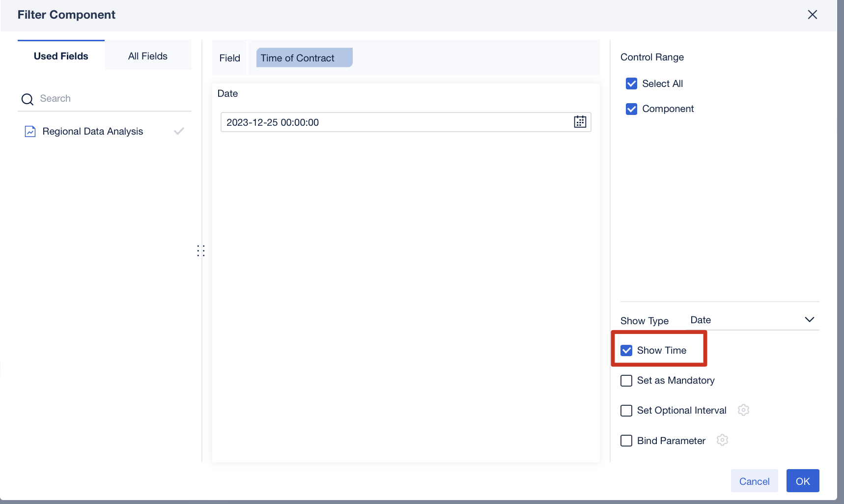Click the checkmark next to Regional Data Analysis

coord(179,131)
